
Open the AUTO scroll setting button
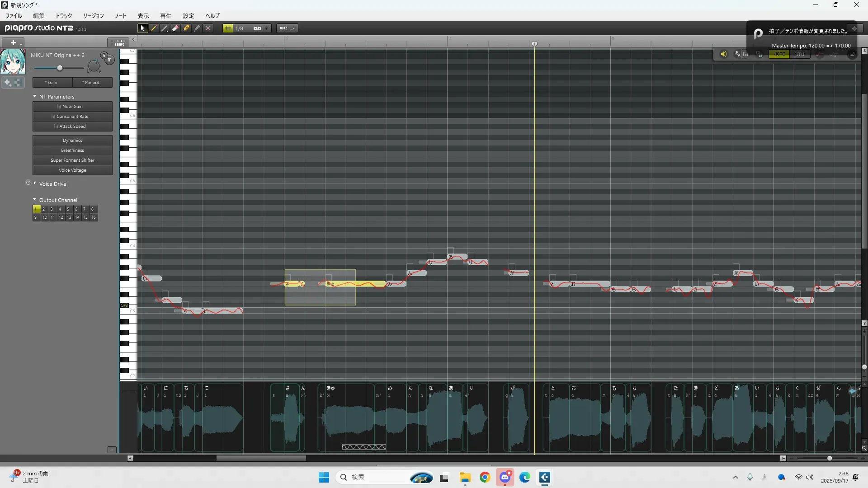(x=287, y=28)
